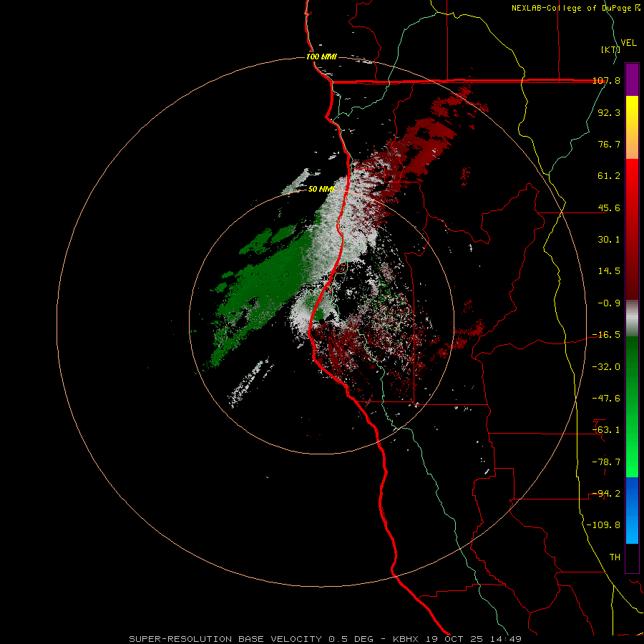Image resolution: width=644 pixels, height=644 pixels.
Task: Click the 14.5 legend value
Action: point(609,271)
